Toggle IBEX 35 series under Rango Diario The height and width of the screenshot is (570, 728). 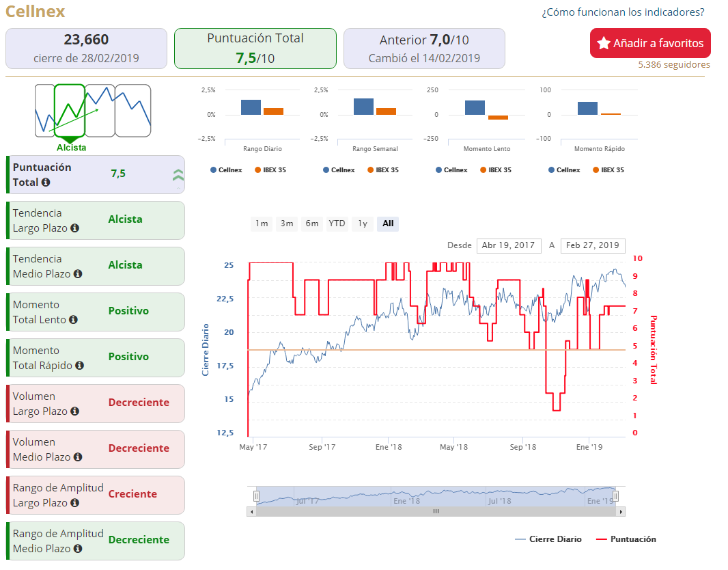[x=270, y=170]
